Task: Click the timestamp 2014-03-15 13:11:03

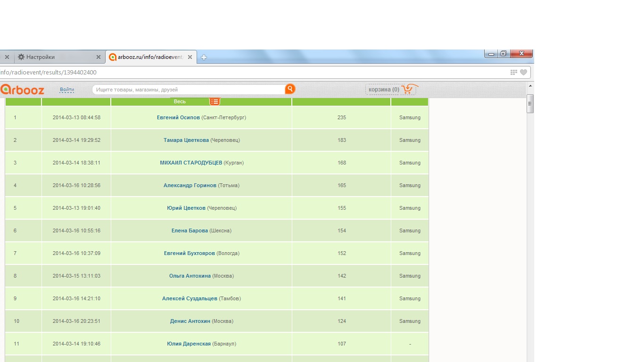Action: [76, 276]
